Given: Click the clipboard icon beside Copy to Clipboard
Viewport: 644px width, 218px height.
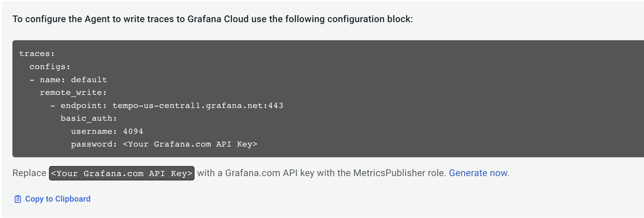Looking at the screenshot, I should click(17, 199).
